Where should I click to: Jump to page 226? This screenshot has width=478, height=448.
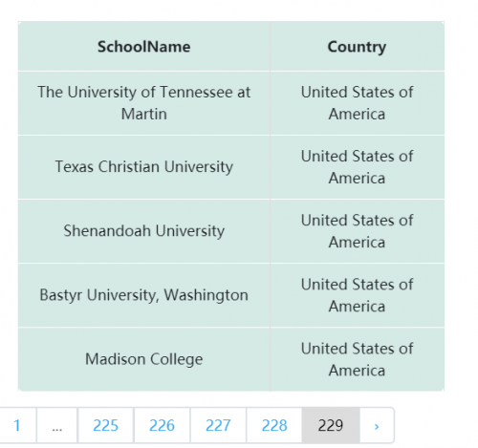(x=162, y=425)
